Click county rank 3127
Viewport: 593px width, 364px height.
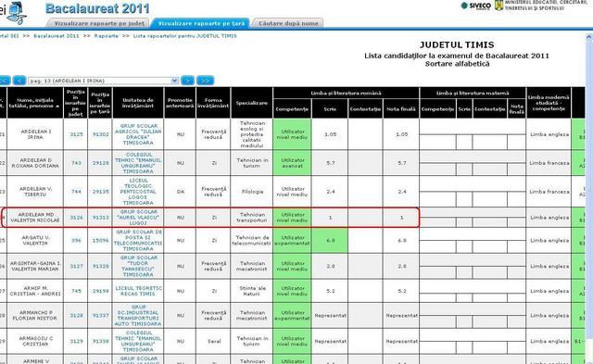click(x=76, y=266)
